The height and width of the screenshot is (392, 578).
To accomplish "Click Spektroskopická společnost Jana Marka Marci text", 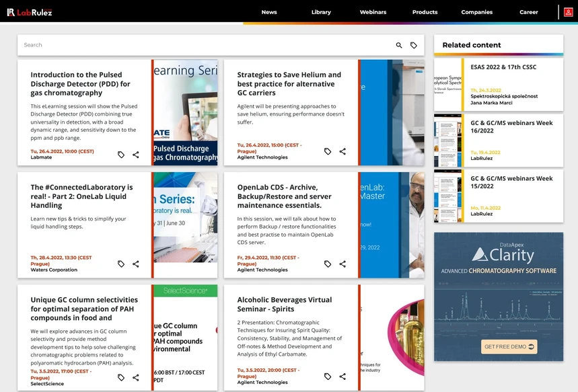I will [504, 100].
